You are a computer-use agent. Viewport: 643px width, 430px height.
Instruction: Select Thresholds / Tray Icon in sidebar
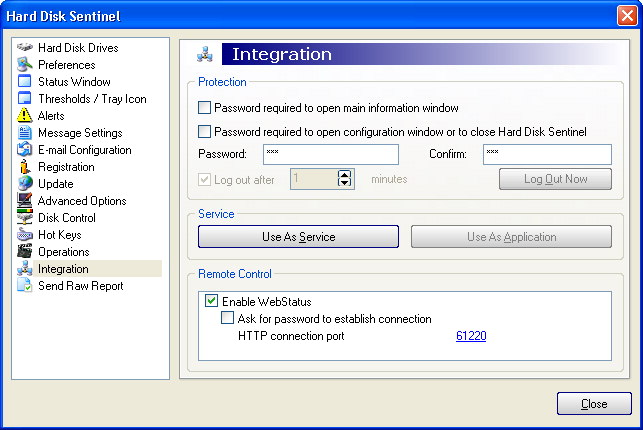(x=92, y=99)
